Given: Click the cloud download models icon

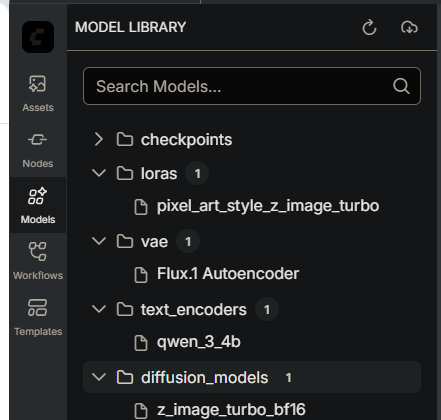Looking at the screenshot, I should (409, 27).
